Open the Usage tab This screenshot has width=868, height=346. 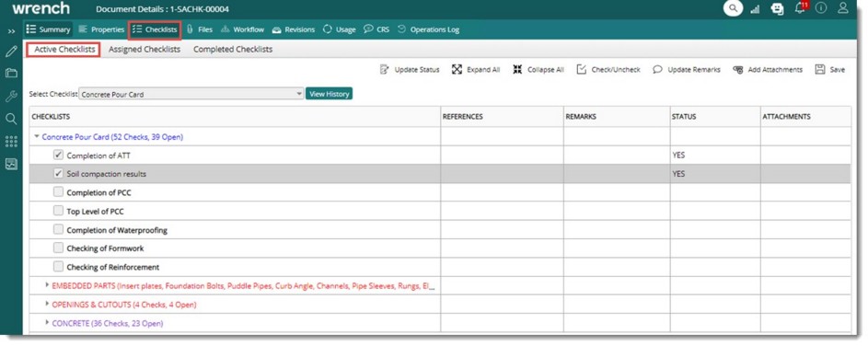[339, 29]
